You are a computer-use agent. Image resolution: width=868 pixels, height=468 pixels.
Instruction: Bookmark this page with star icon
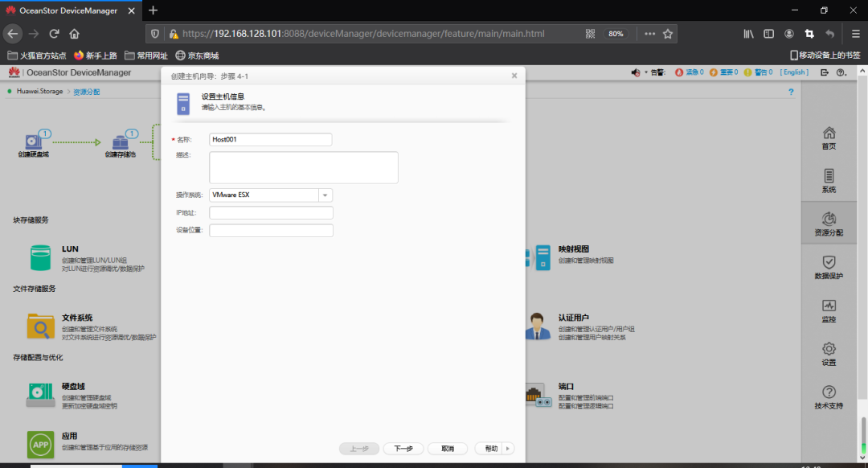point(668,34)
